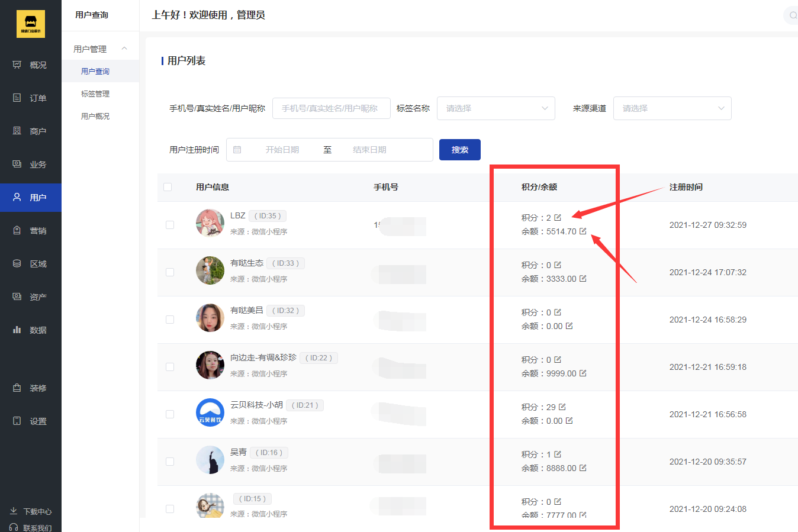Edit points icon for 有哒生态 row
This screenshot has height=532, width=798.
pos(558,265)
